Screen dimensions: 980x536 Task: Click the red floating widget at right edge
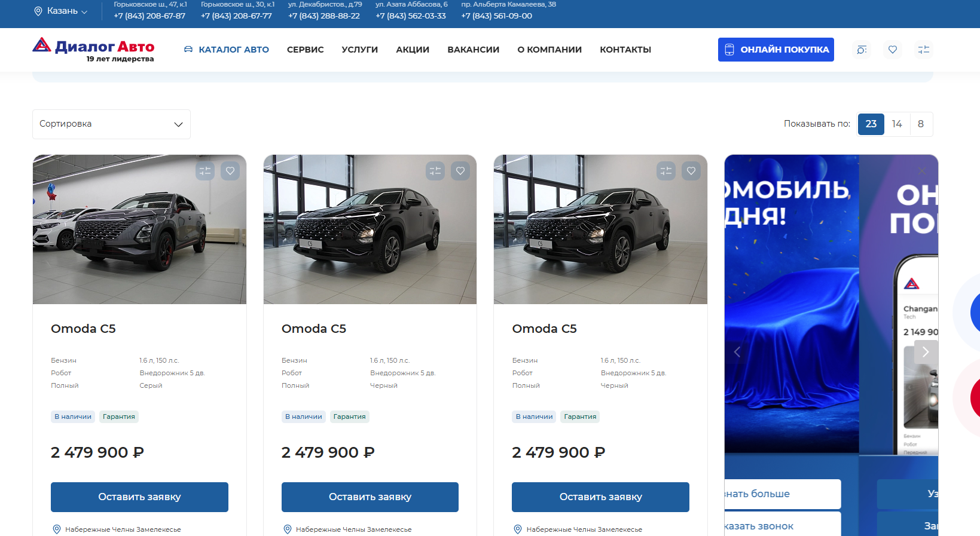(975, 397)
